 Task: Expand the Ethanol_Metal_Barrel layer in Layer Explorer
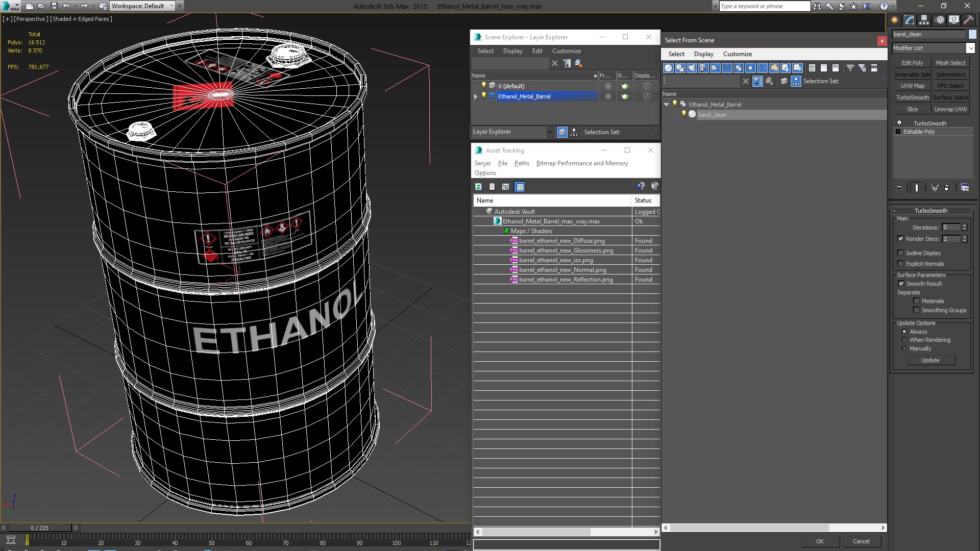click(x=476, y=96)
